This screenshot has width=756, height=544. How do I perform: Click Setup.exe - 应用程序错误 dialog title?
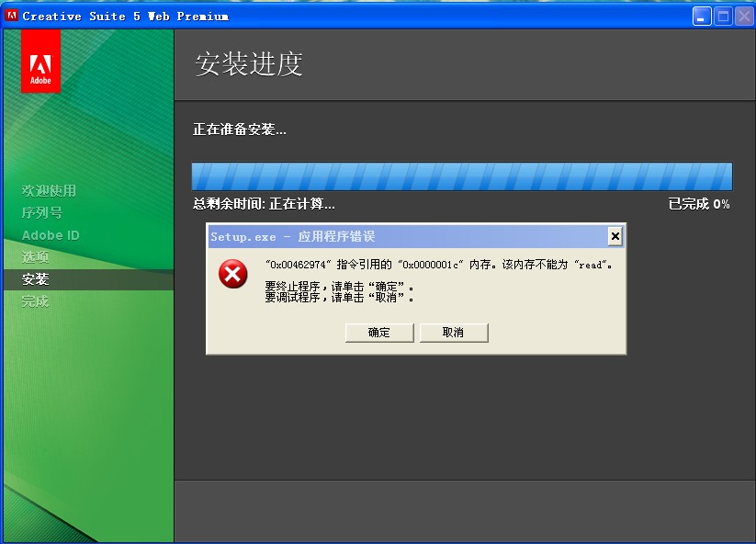click(x=293, y=237)
